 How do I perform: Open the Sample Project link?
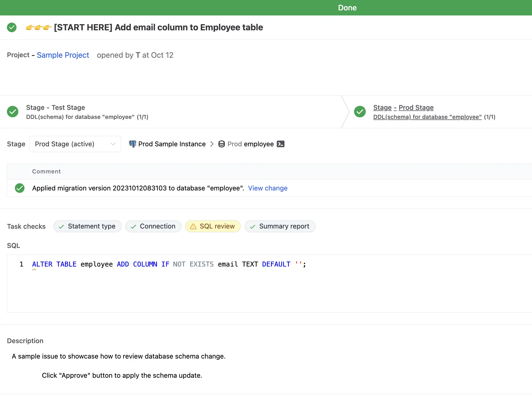[63, 55]
